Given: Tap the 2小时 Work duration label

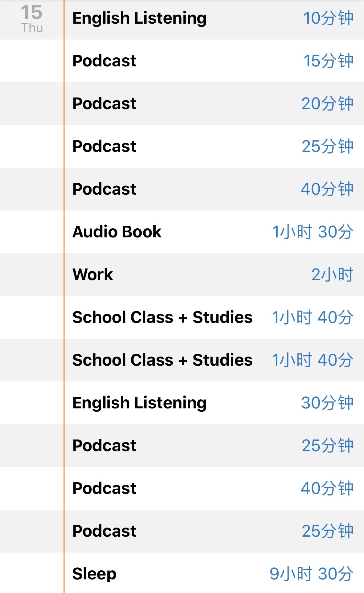Looking at the screenshot, I should pyautogui.click(x=332, y=275).
